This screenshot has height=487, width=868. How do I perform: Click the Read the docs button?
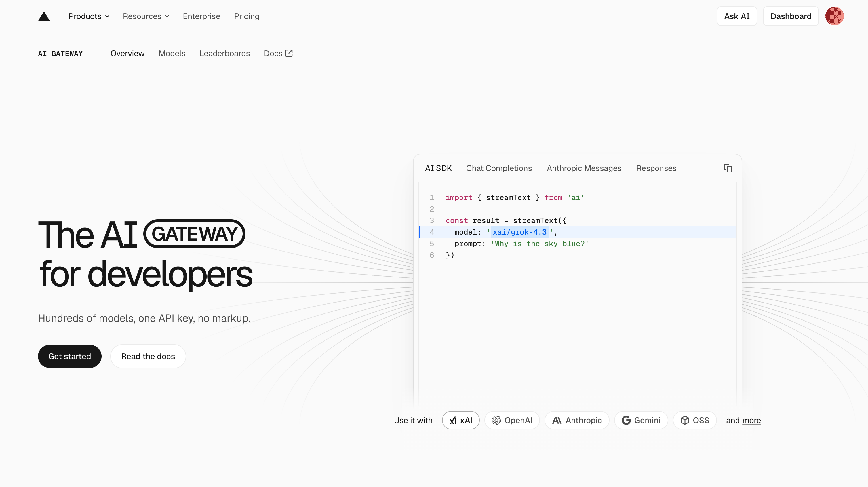click(x=148, y=356)
